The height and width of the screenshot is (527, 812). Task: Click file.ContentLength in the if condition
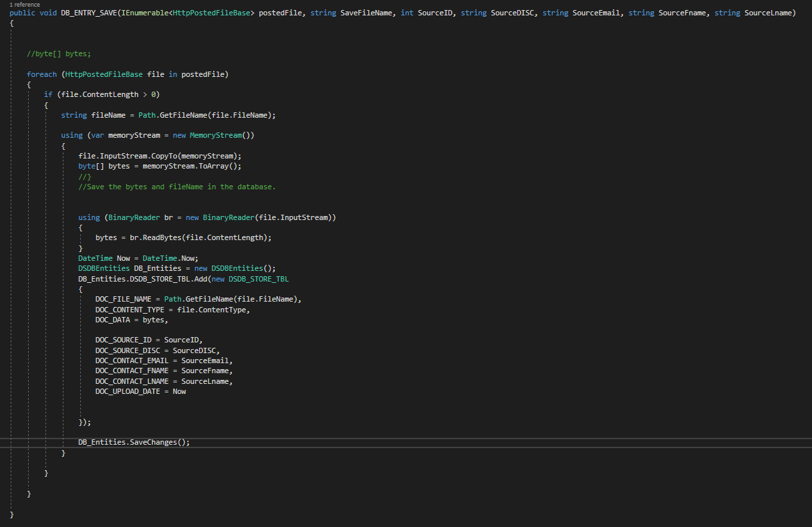[x=100, y=94]
